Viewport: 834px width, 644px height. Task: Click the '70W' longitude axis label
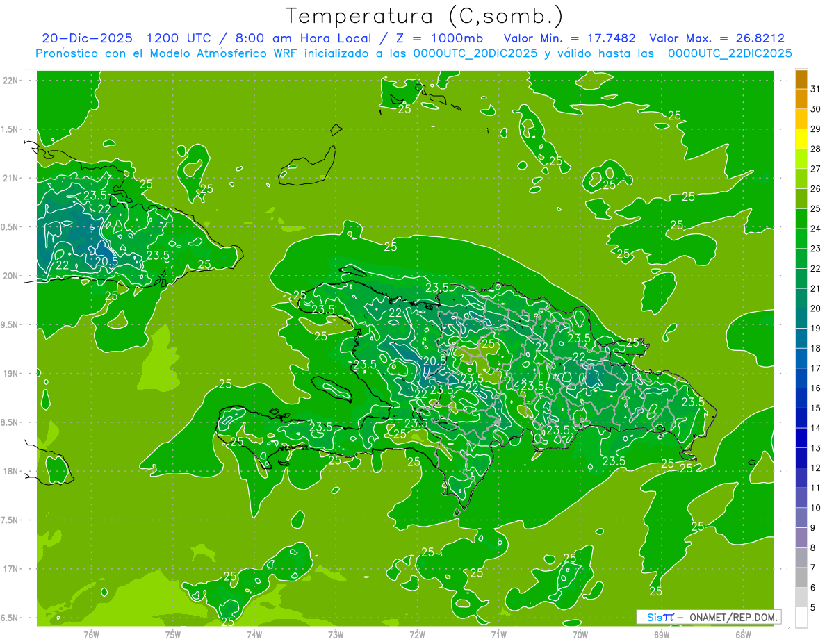580,635
